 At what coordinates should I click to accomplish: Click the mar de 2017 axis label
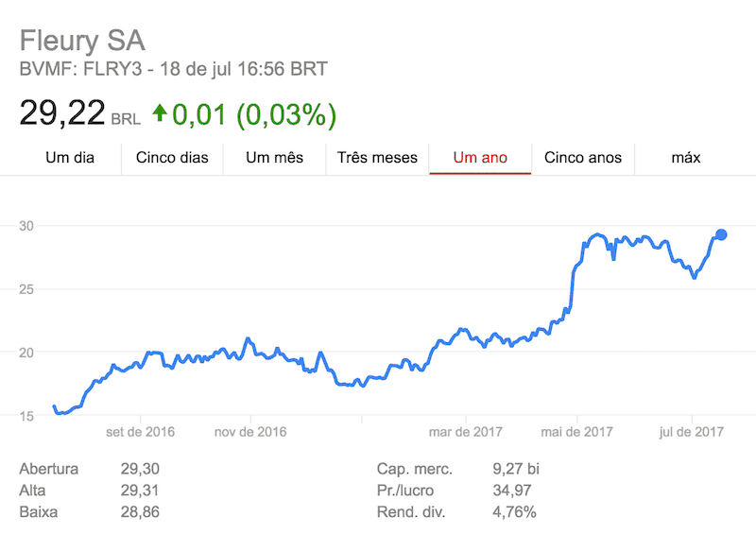click(466, 431)
